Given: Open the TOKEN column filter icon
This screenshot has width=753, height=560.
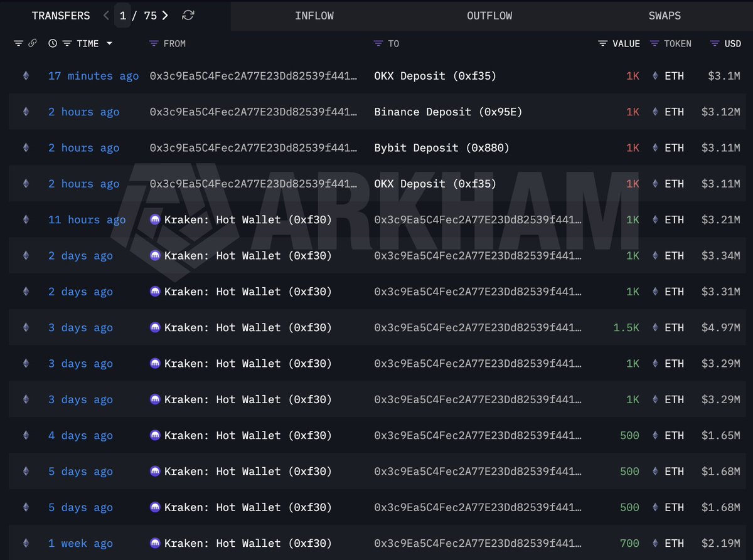Looking at the screenshot, I should pos(654,43).
